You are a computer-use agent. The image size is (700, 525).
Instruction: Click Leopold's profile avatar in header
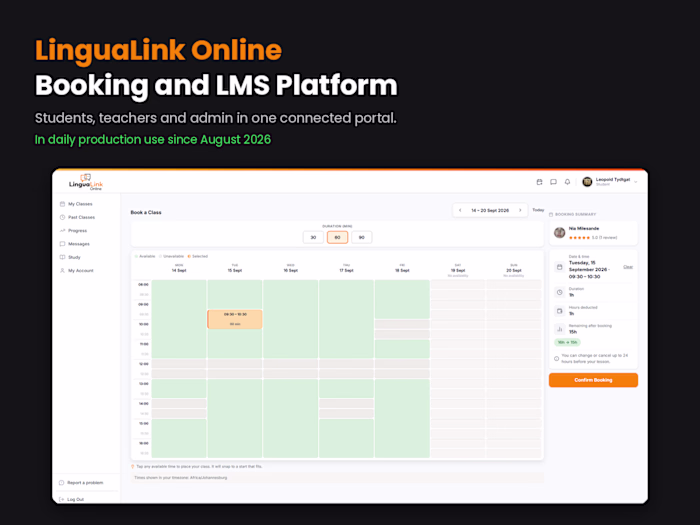click(587, 181)
